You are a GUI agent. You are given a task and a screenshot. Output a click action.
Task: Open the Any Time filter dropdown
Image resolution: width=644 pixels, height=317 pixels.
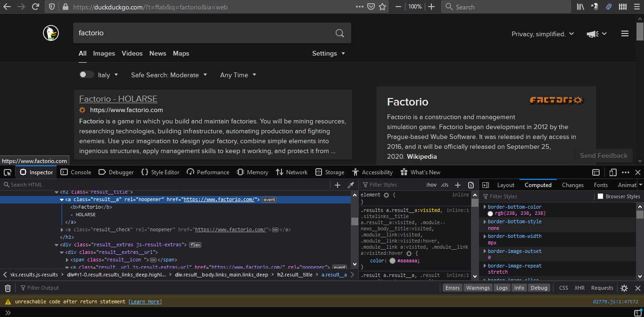click(238, 75)
